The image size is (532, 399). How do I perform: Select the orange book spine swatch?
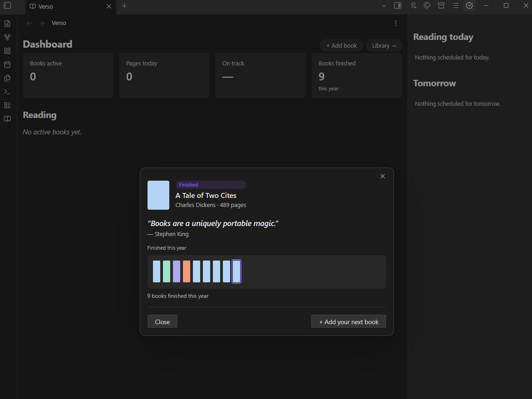(186, 271)
